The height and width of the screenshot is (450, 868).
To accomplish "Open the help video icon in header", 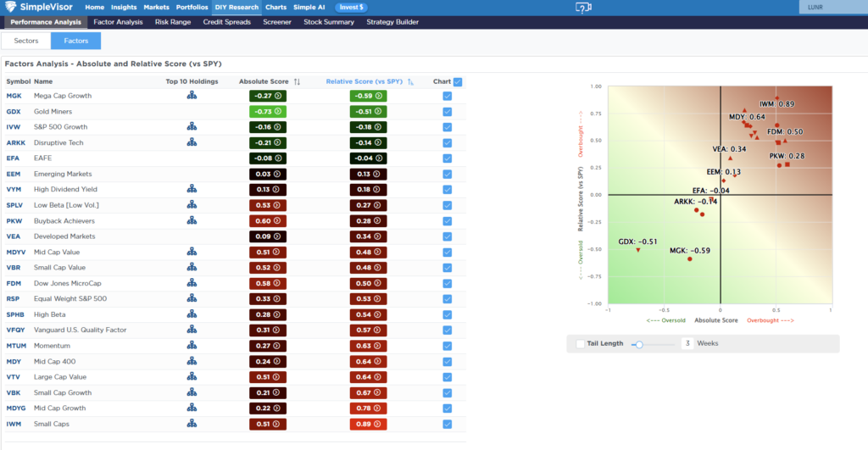I will coord(583,7).
